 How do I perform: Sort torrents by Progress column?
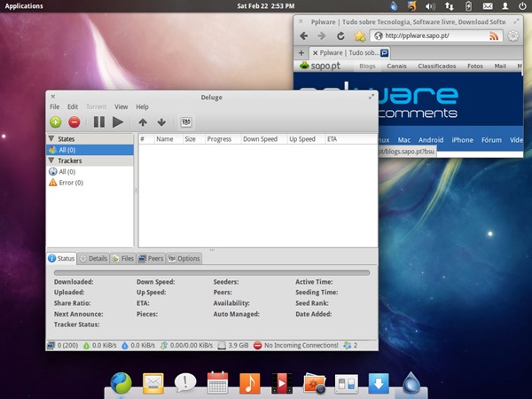tap(223, 139)
